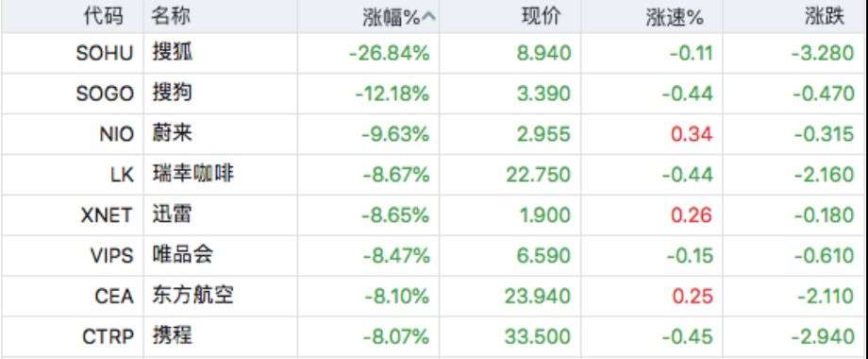Open the 东方航空 stock entry
The width and height of the screenshot is (868, 359).
(x=192, y=296)
